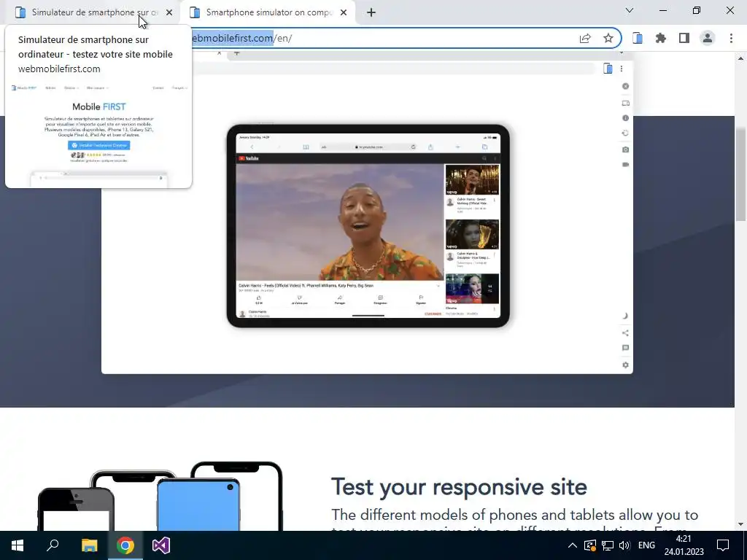Click the close simulator icon in demo sidebar
Image resolution: width=747 pixels, height=560 pixels.
625,86
